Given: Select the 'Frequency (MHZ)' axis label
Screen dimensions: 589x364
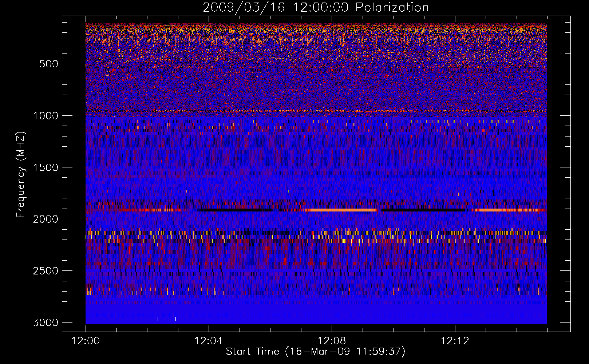Looking at the screenshot, I should point(21,175).
